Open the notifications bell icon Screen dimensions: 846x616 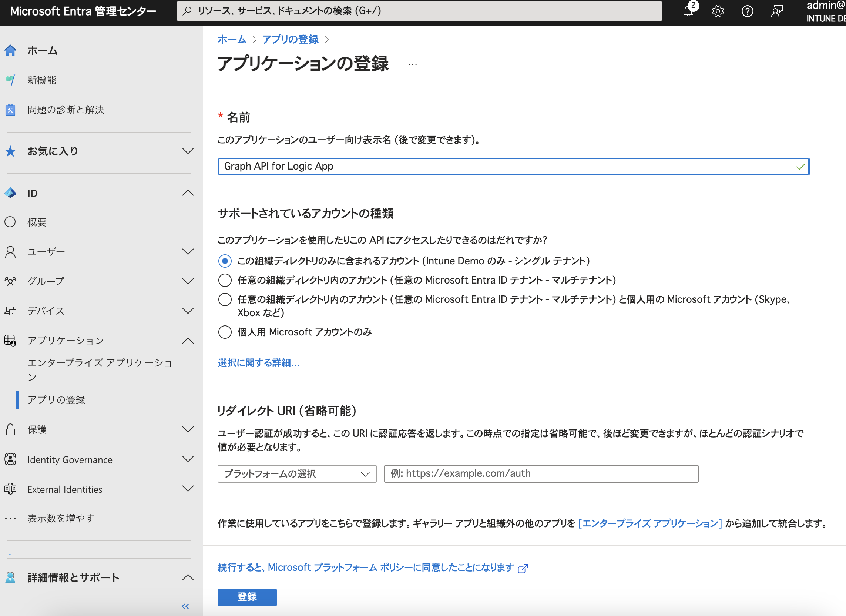tap(689, 11)
